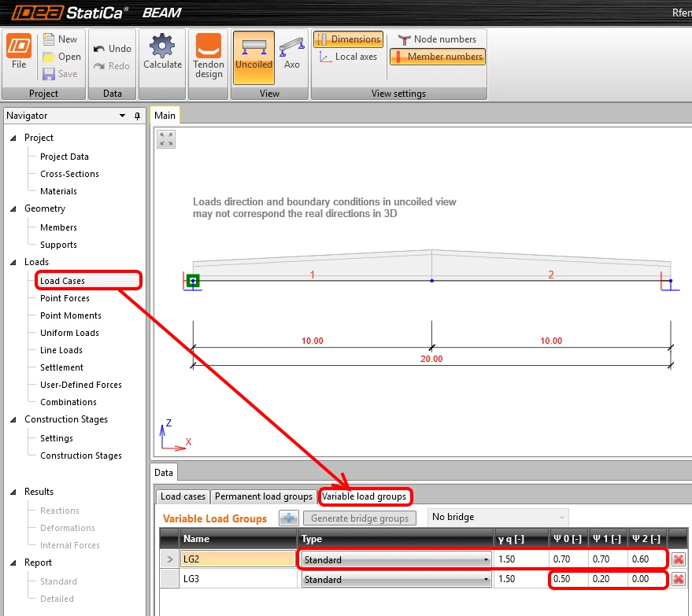Click the Calculate gear icon
692x616 pixels.
(162, 46)
